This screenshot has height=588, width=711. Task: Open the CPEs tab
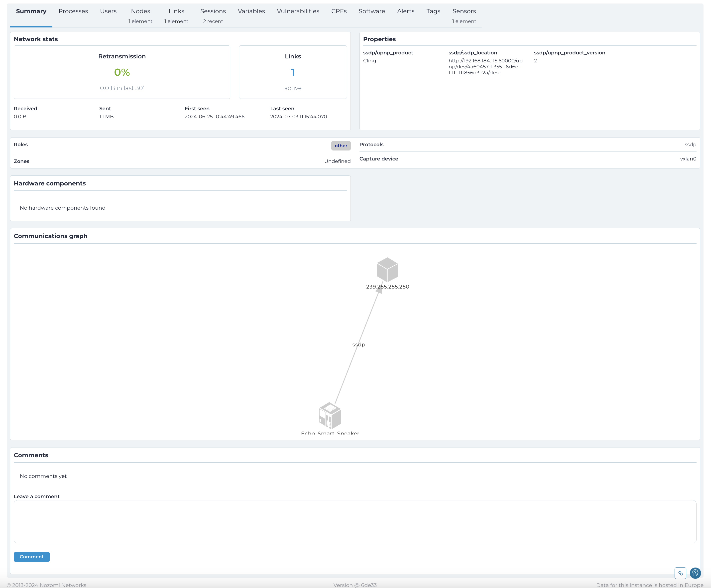tap(339, 11)
